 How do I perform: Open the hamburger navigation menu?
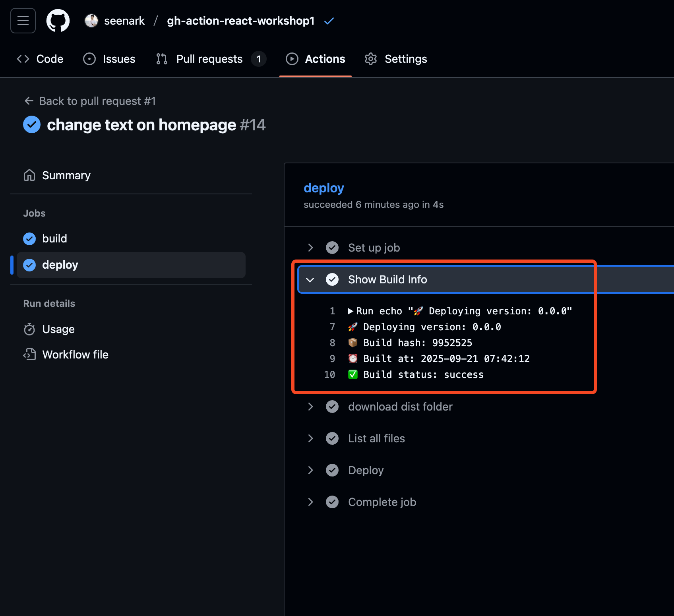[23, 21]
